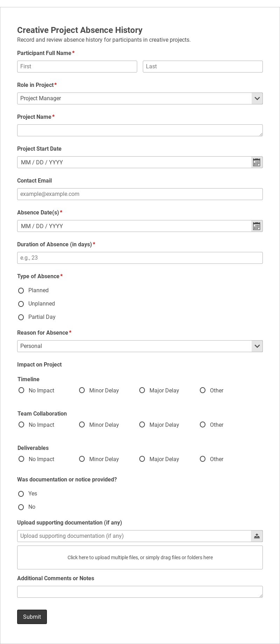Screen dimensions: 280x644
Task: Choose Major Delay for Deliverables
Action: tap(142, 459)
